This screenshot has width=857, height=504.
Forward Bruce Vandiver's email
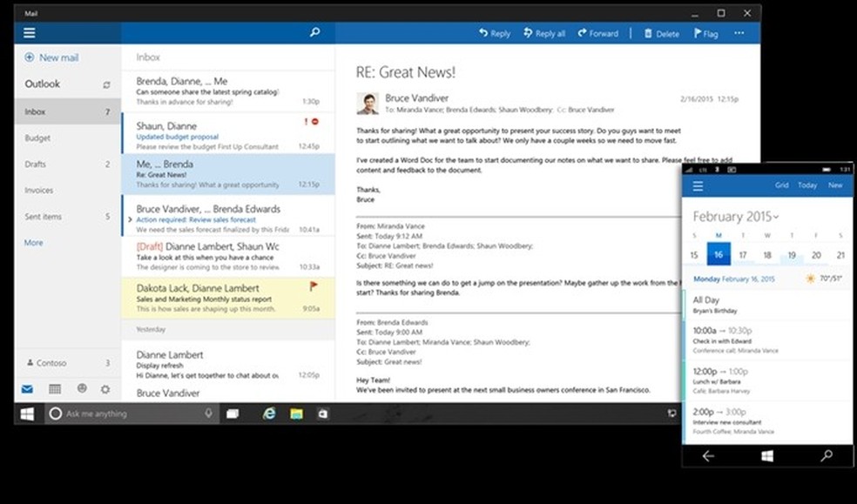598,33
